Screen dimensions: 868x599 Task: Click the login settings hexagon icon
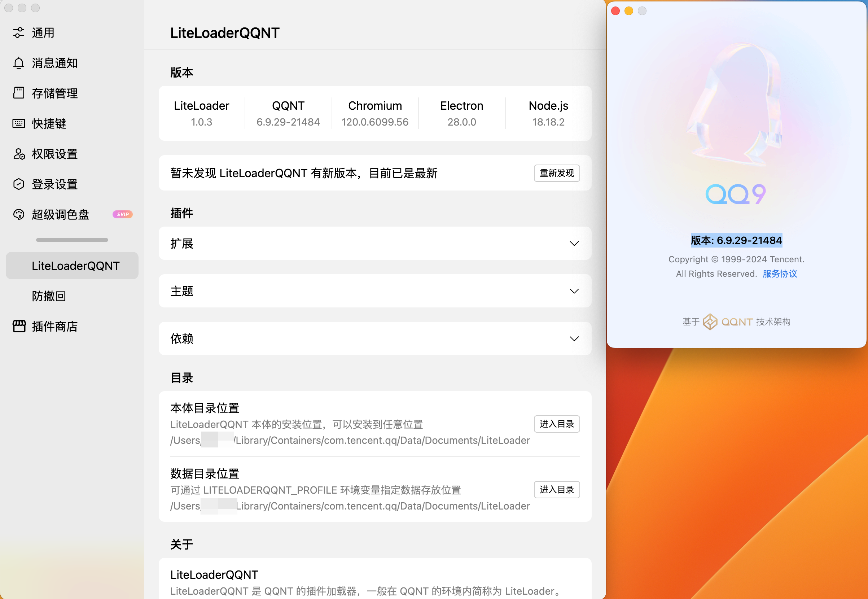[18, 184]
